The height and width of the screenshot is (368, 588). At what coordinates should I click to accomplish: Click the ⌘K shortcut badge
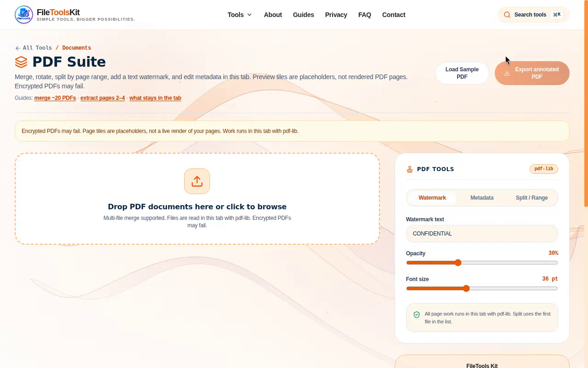[557, 15]
